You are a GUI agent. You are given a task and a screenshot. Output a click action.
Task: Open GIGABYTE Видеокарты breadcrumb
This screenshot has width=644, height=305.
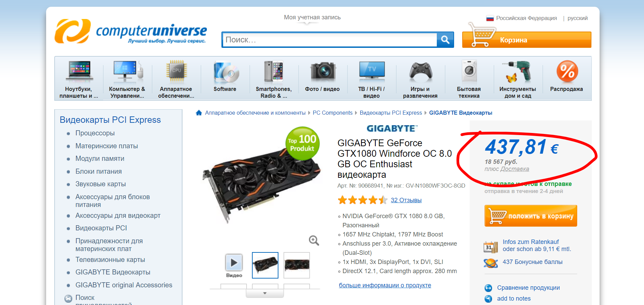[461, 113]
